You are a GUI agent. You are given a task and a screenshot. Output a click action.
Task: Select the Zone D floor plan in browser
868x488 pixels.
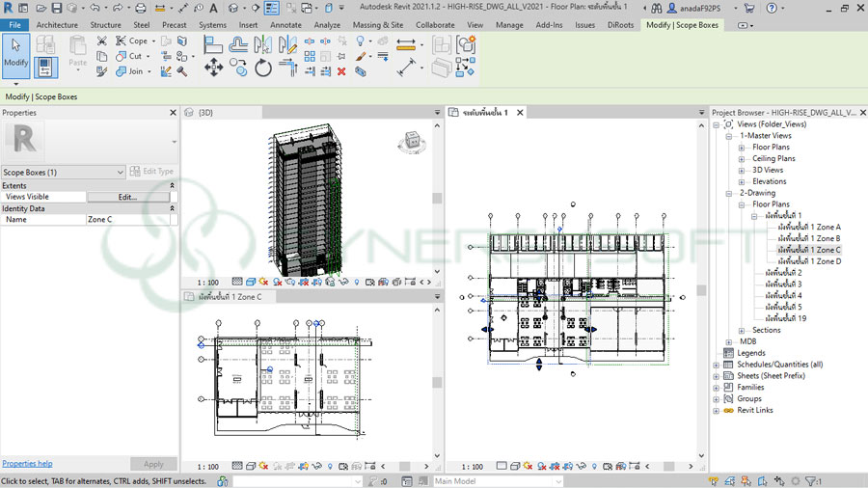click(809, 261)
